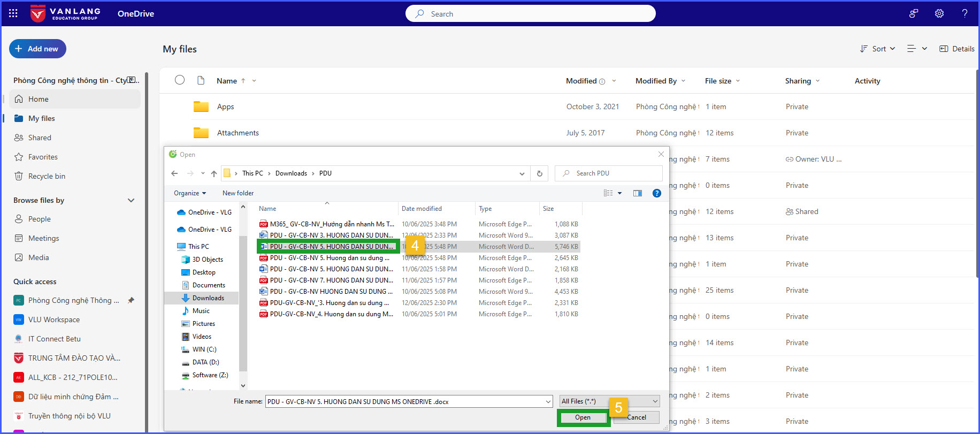Open the Organize menu
This screenshot has width=980, height=434.
tap(190, 193)
